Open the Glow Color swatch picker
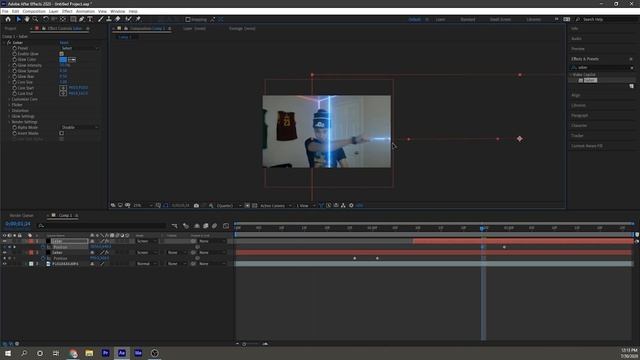This screenshot has height=360, width=640. click(63, 60)
